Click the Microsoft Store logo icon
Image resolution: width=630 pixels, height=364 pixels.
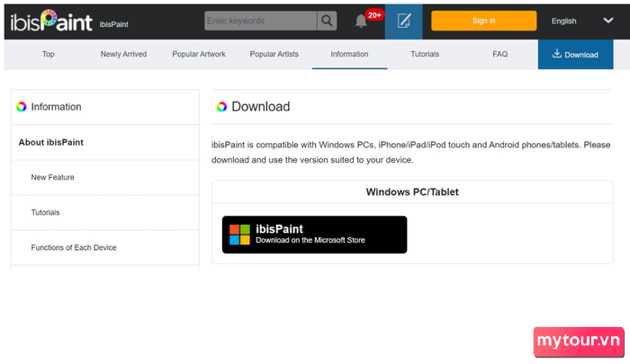coord(239,235)
